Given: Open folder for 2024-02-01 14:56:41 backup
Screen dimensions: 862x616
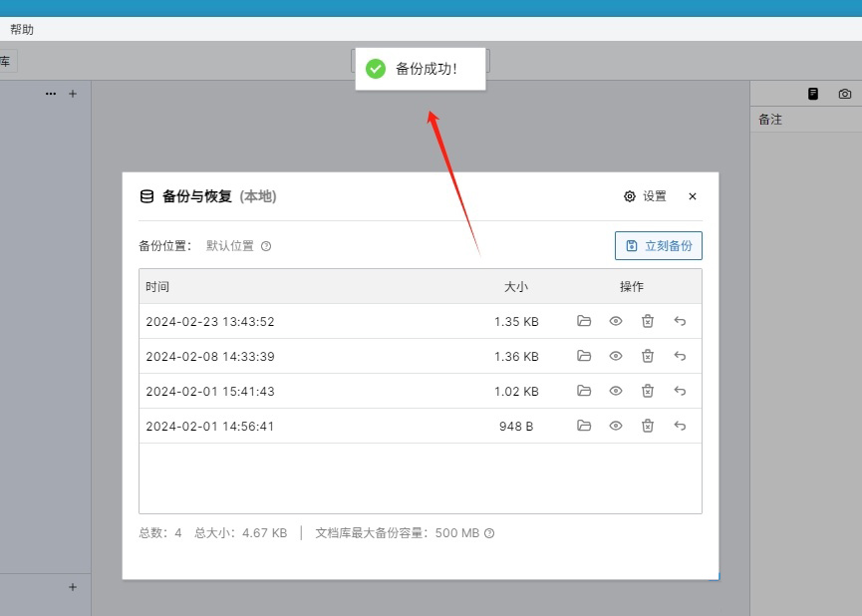Looking at the screenshot, I should coord(584,426).
